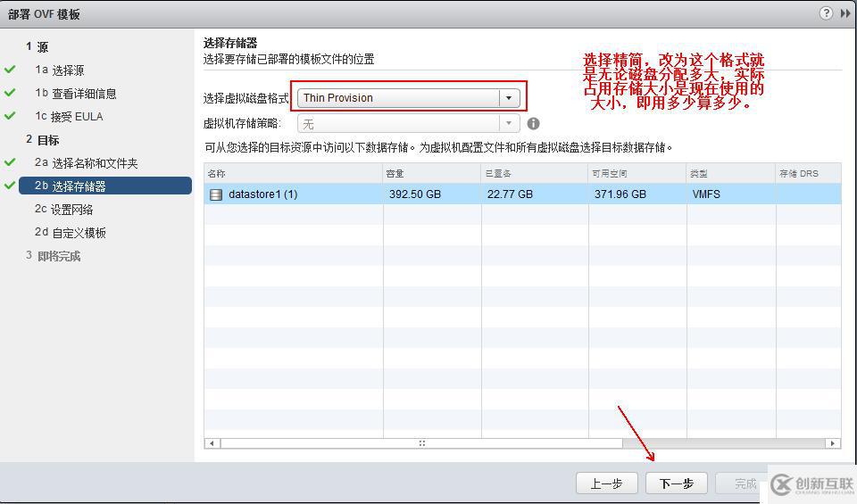Click the disk format dropdown arrow
This screenshot has height=504, width=857.
(x=508, y=98)
